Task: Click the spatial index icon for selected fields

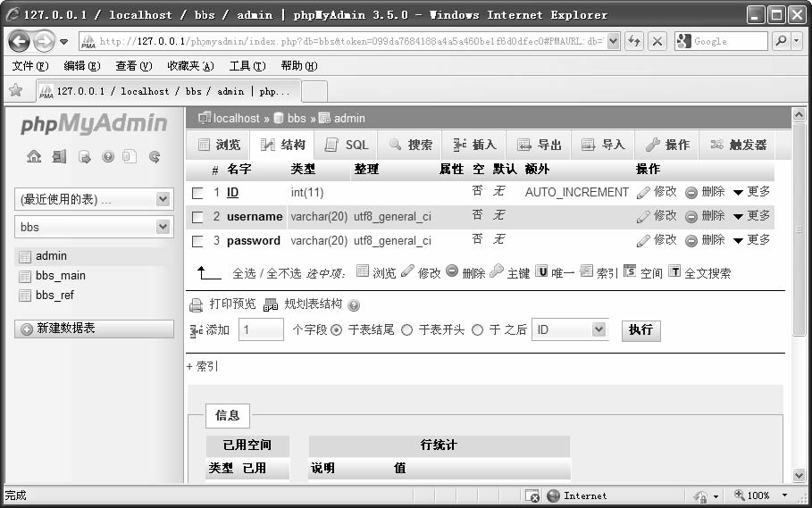Action: (x=630, y=271)
